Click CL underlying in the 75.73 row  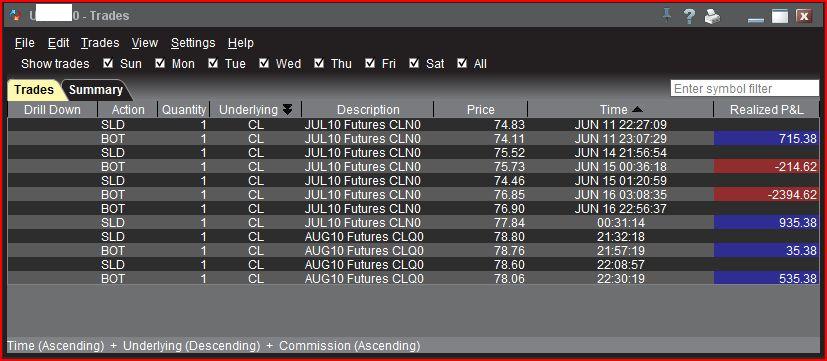pyautogui.click(x=256, y=167)
